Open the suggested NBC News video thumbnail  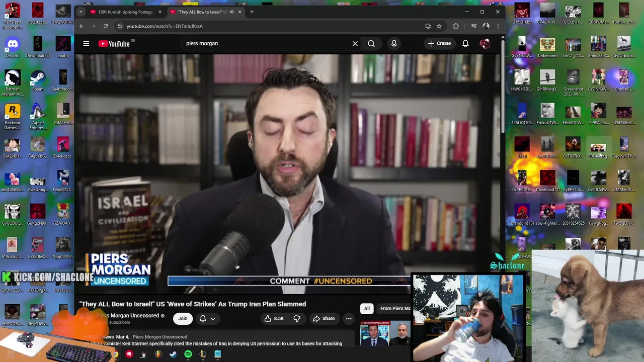[385, 333]
